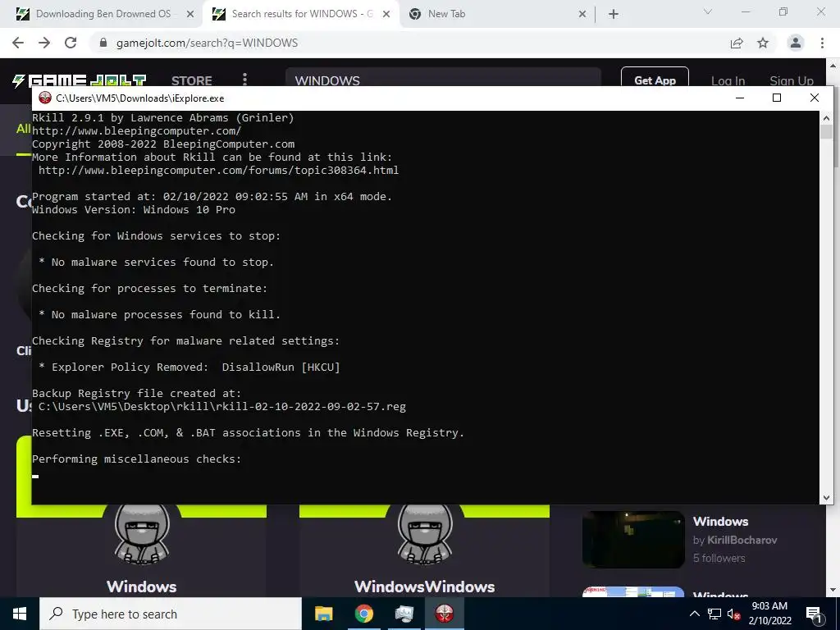Maximize the iExplore.exe console window
This screenshot has height=630, width=840.
tap(777, 98)
